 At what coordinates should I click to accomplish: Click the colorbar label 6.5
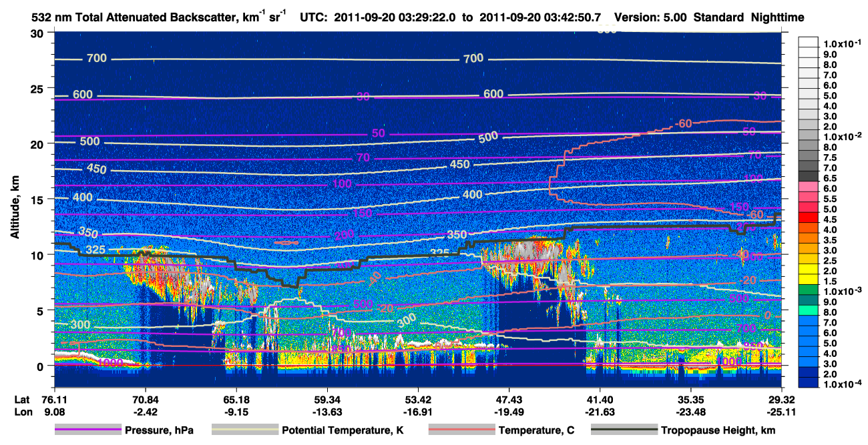click(x=831, y=178)
